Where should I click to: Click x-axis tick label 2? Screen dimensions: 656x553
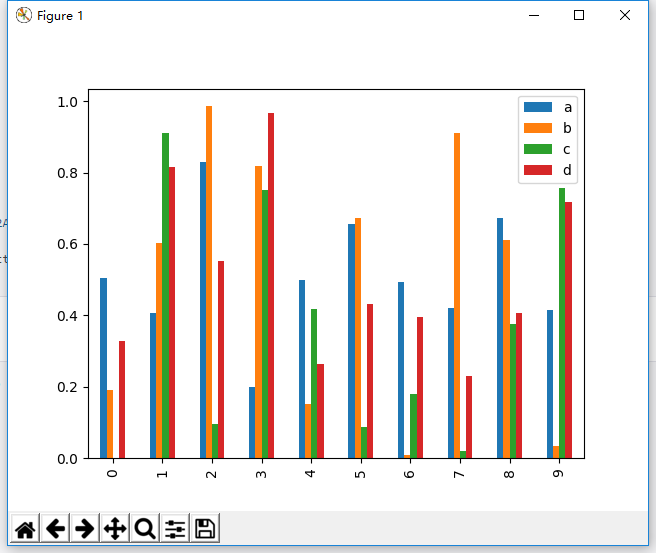point(211,474)
